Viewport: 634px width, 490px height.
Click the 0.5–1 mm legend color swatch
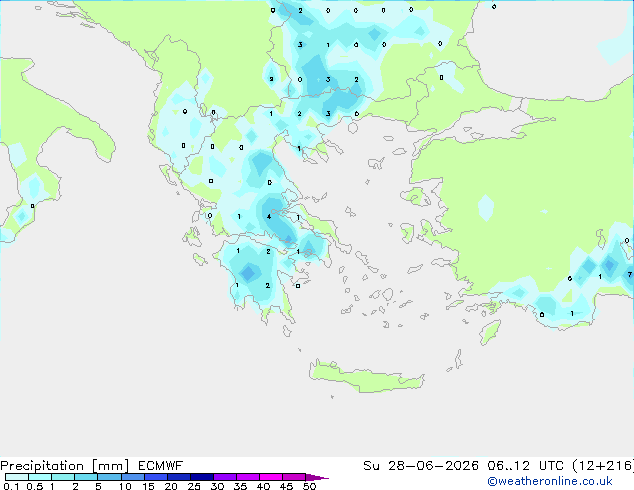point(40,477)
